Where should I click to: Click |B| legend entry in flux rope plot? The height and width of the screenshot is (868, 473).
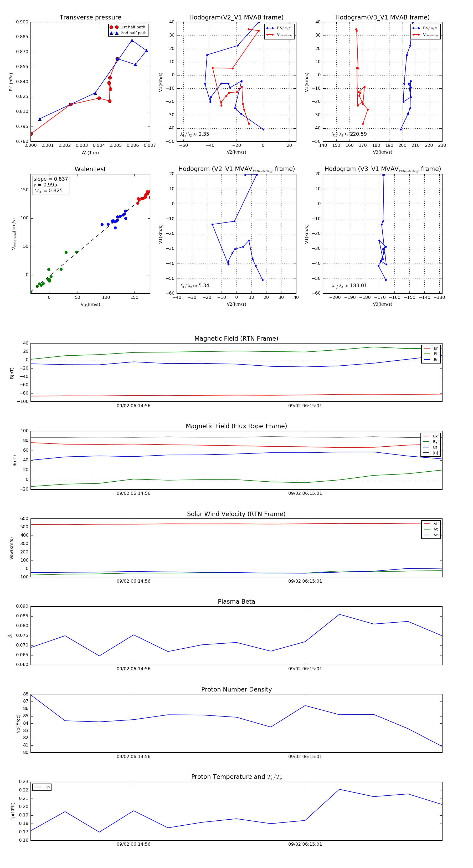[431, 453]
